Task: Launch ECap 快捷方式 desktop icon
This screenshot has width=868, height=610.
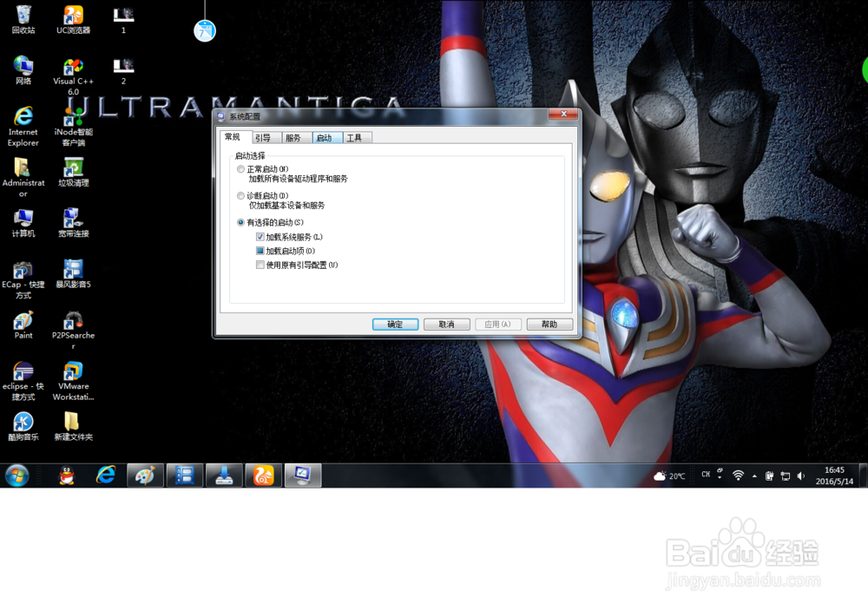Action: pyautogui.click(x=23, y=279)
